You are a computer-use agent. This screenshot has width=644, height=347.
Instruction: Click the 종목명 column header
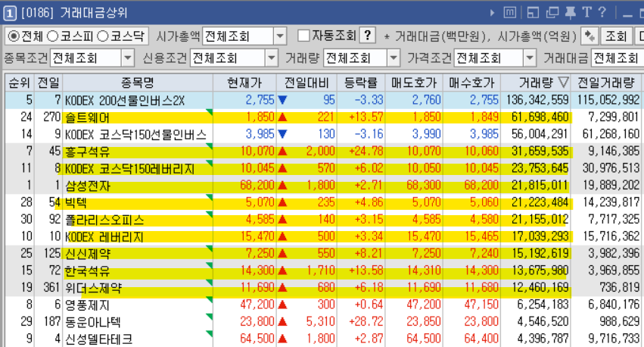(x=138, y=83)
